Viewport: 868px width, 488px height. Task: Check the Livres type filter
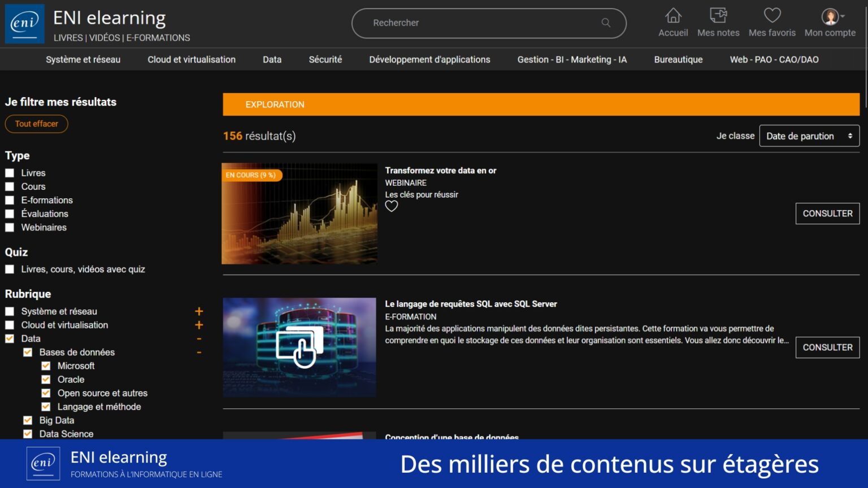(9, 173)
